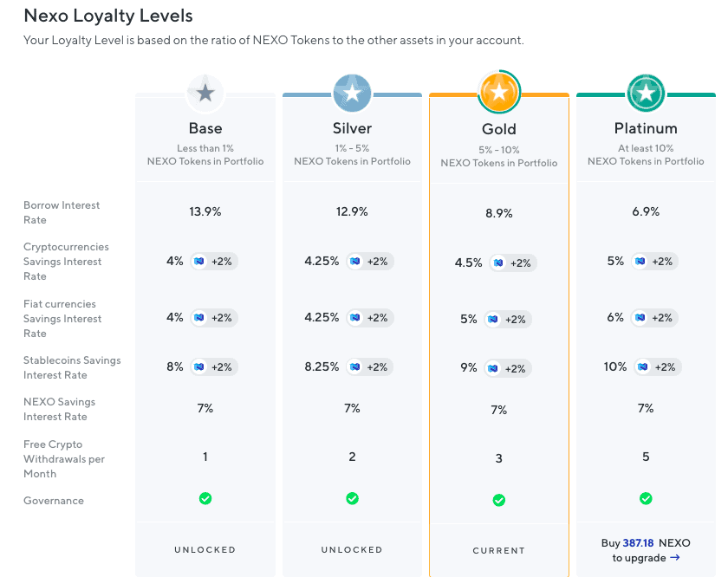The width and height of the screenshot is (728, 577).
Task: Click NEXO token icon in Gold fiat bonus
Action: (493, 320)
